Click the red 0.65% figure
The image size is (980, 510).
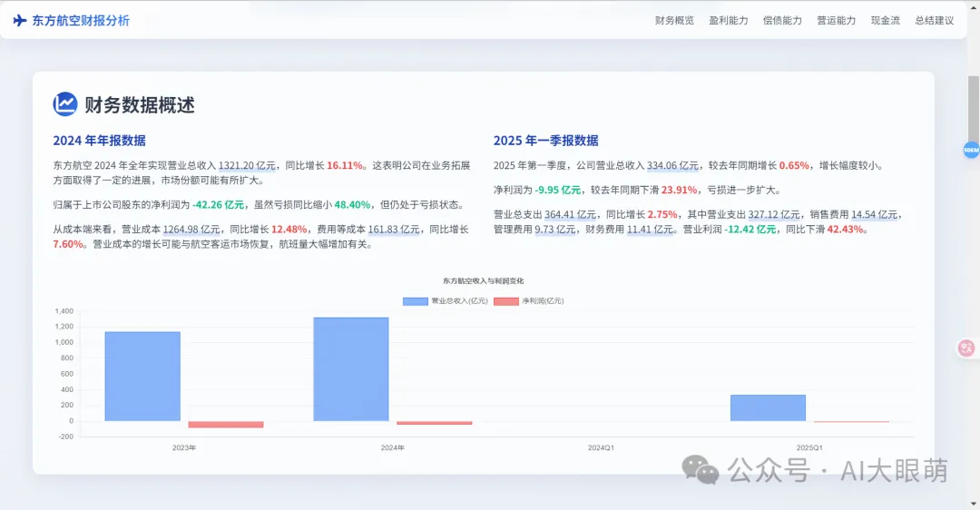pyautogui.click(x=794, y=166)
